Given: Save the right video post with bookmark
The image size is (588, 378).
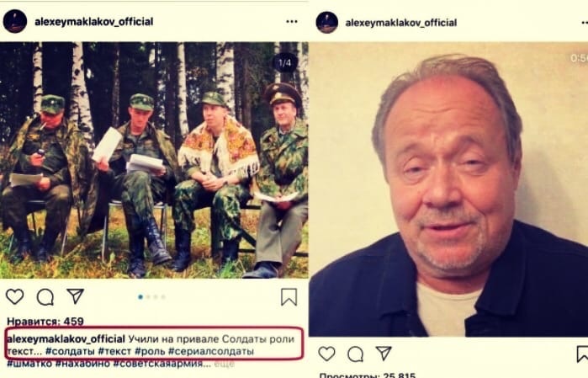Looking at the screenshot, I should coord(582,354).
